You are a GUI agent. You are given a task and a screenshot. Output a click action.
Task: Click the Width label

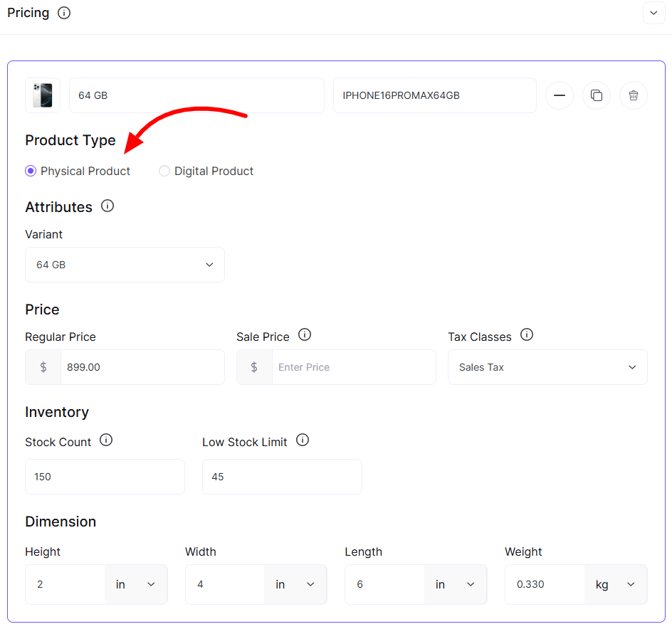(x=200, y=551)
